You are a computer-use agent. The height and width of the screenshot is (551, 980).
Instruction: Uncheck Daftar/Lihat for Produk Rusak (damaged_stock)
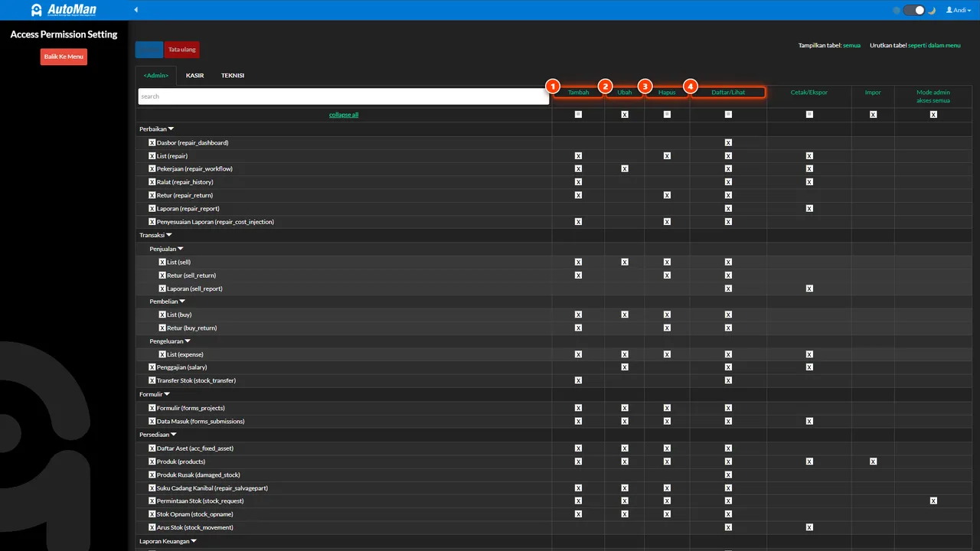(x=728, y=474)
